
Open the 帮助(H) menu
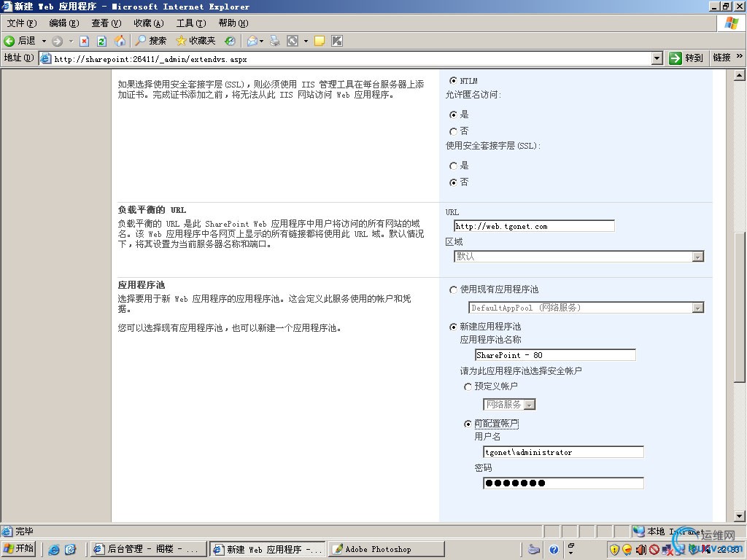coord(233,23)
